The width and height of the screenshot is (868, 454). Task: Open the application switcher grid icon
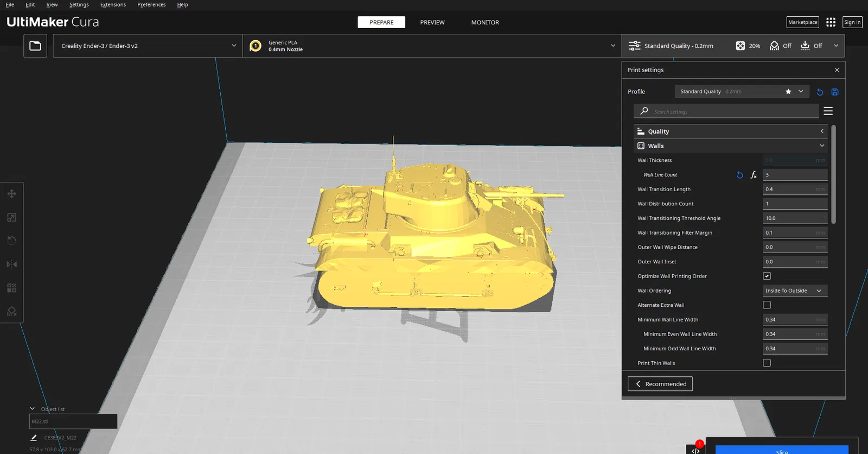[831, 22]
